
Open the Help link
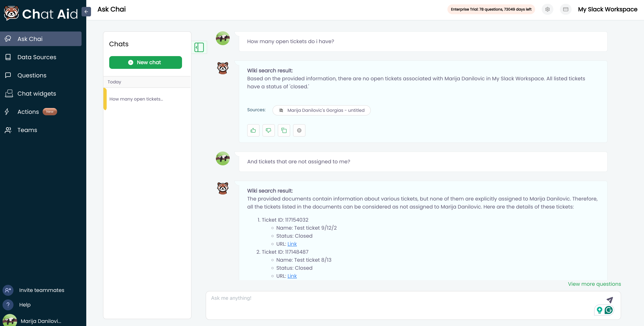click(x=25, y=305)
